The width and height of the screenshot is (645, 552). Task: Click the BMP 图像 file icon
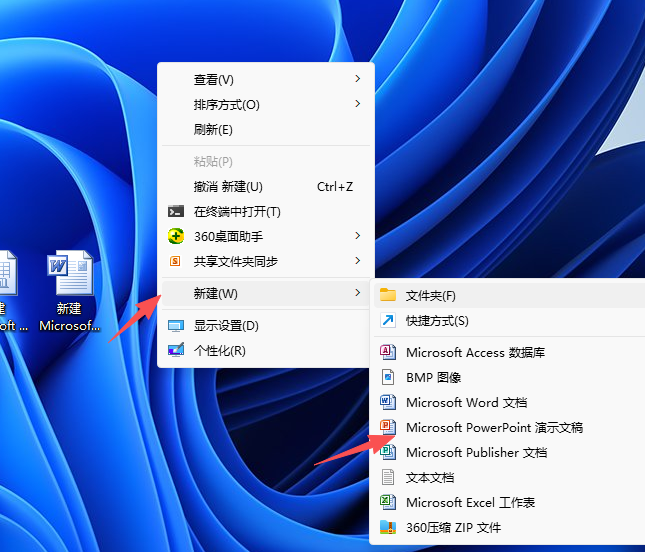(x=388, y=377)
